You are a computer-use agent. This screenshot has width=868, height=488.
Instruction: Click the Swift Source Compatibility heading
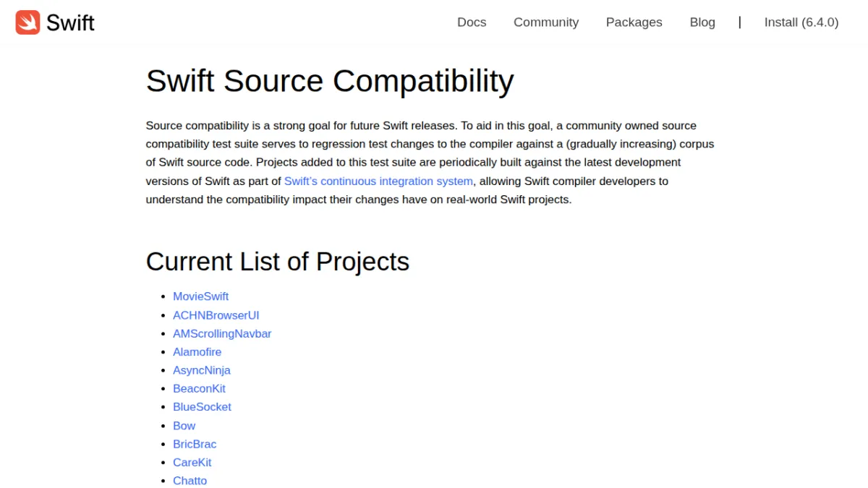tap(330, 81)
